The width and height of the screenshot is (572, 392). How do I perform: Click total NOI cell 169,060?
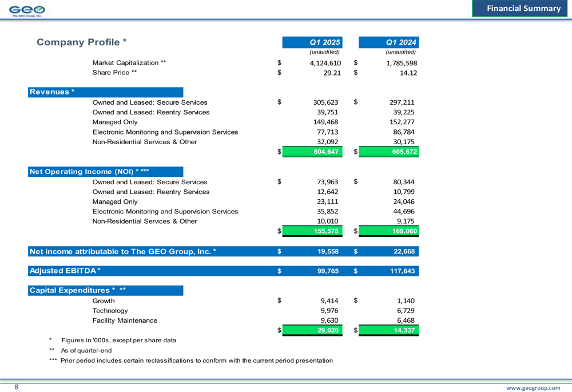(388, 231)
